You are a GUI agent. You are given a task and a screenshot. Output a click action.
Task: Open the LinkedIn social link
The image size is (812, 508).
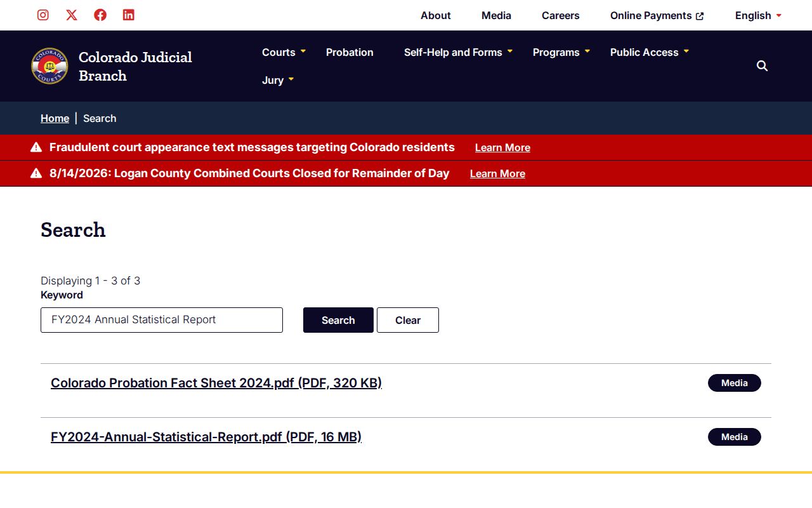click(x=129, y=15)
